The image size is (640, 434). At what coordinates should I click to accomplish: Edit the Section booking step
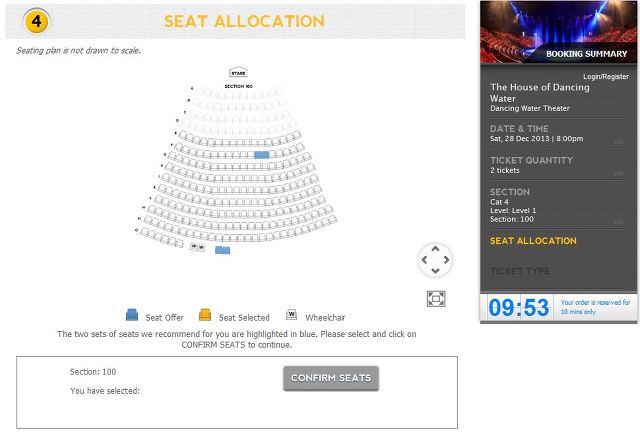tap(618, 221)
